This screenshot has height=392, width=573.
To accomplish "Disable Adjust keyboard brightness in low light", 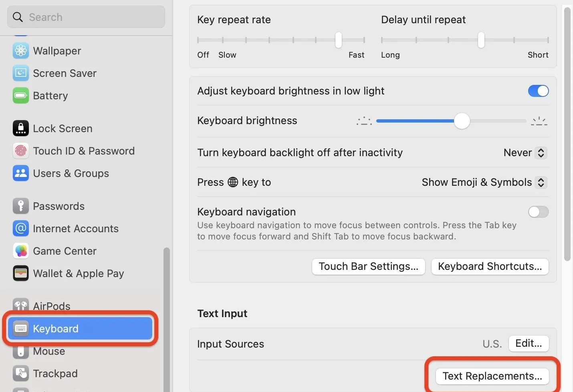I will point(538,91).
